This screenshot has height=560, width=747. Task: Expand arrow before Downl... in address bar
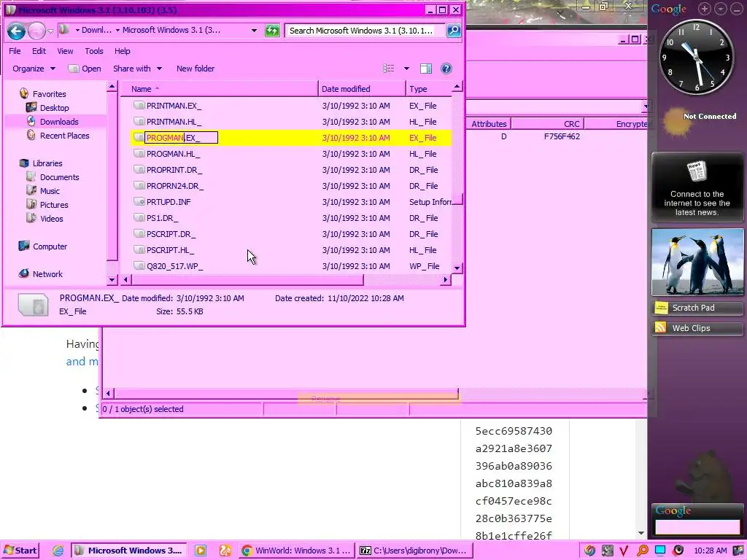coord(77,31)
